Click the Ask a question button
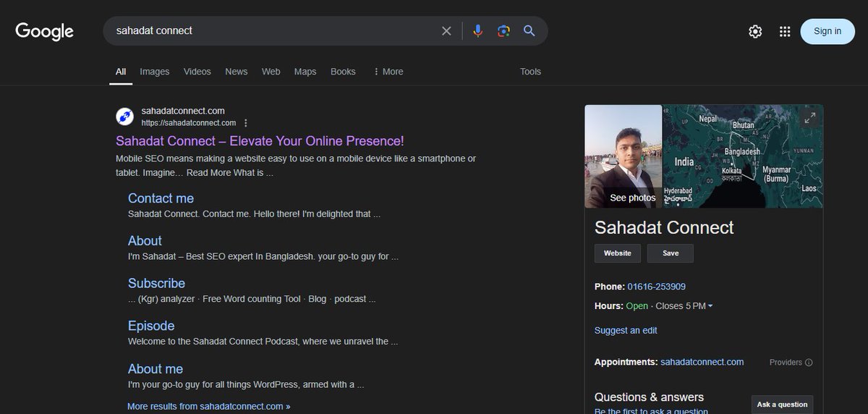Viewport: 868px width, 414px height. tap(782, 405)
